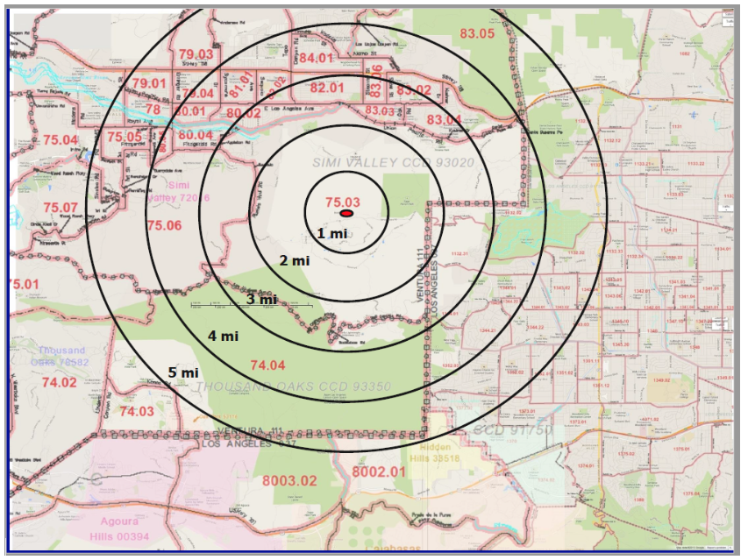Select the 2 mi radius label
Viewport: 748px width, 560px height.
[295, 260]
